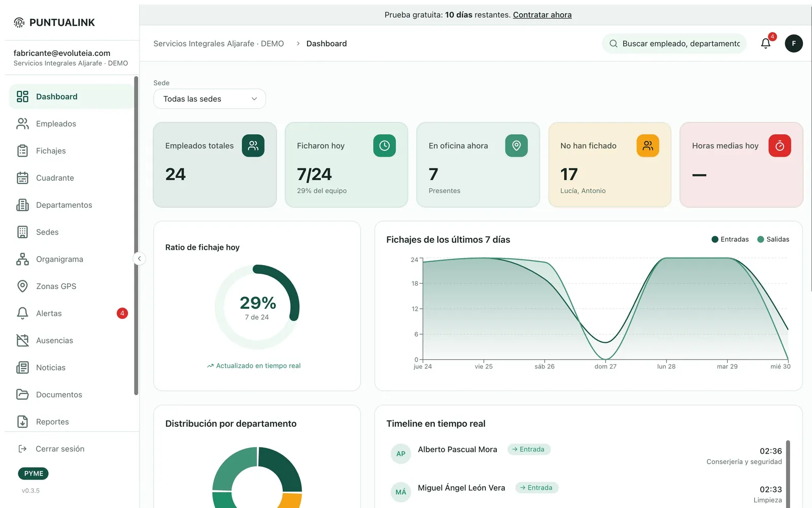Image resolution: width=812 pixels, height=508 pixels.
Task: Click the Servicios Integrales Aljarafe breadcrumb
Action: coord(219,44)
